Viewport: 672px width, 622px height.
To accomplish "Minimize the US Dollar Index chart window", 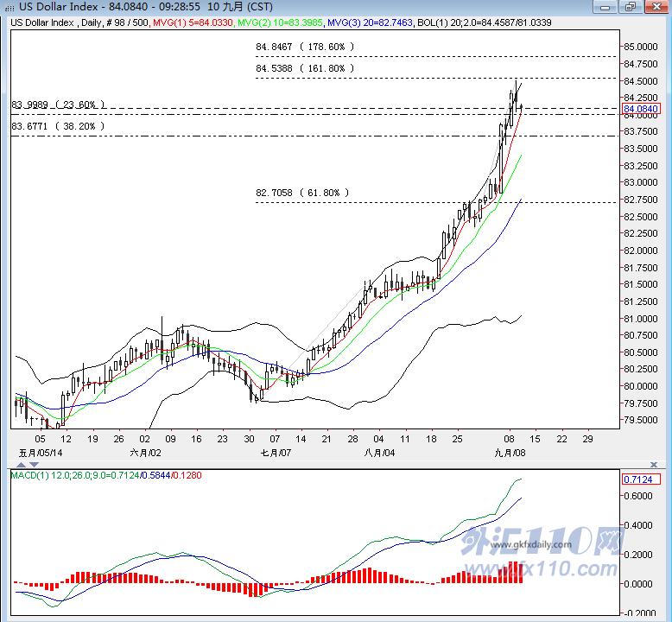I will click(605, 7).
